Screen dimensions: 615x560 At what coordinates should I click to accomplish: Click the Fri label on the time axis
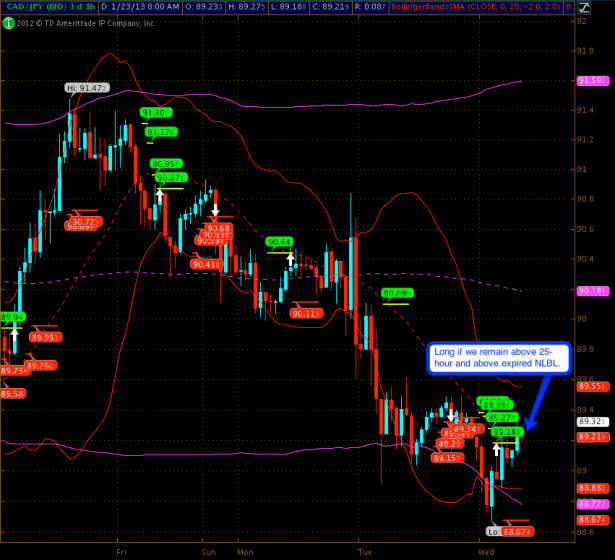pyautogui.click(x=122, y=551)
